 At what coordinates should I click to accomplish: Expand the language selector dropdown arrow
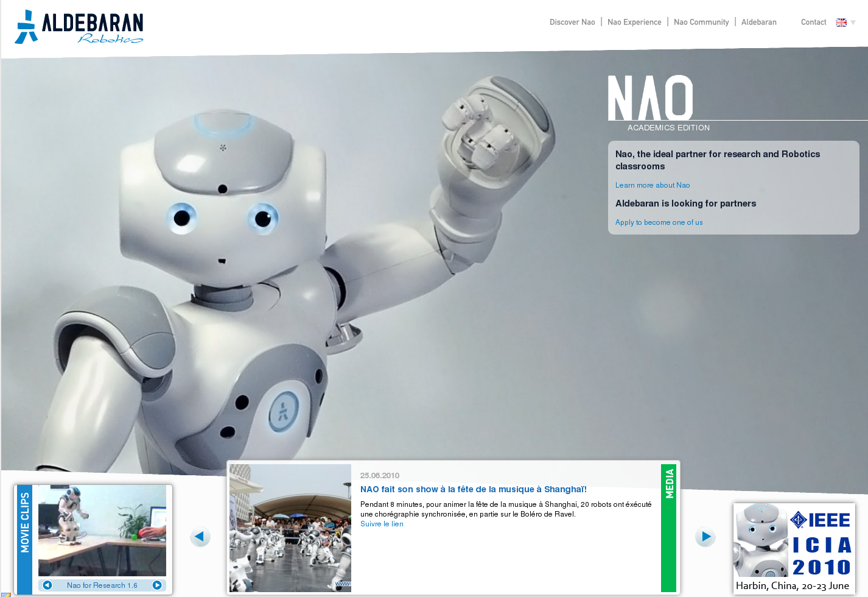point(852,23)
